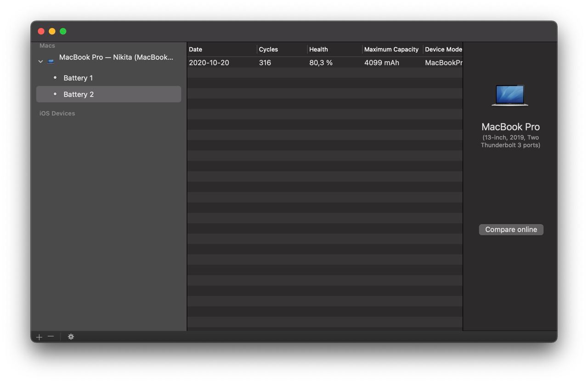
Task: Click the minus remove device icon
Action: pyautogui.click(x=51, y=336)
